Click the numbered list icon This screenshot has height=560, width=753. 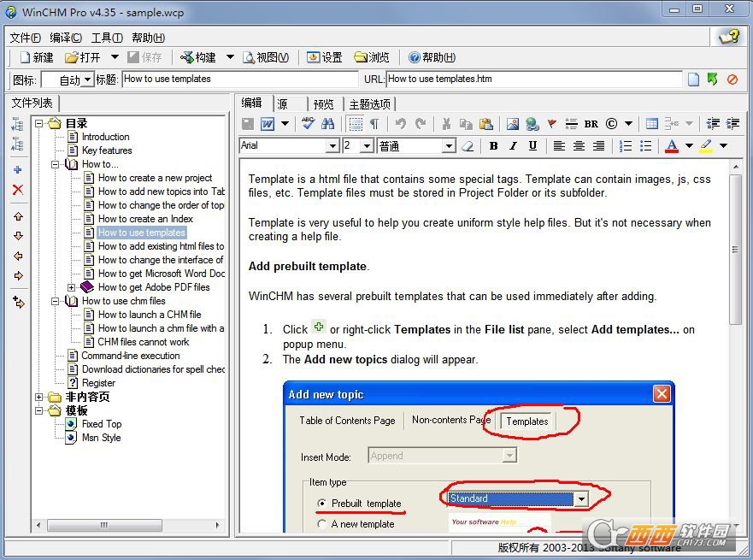626,146
